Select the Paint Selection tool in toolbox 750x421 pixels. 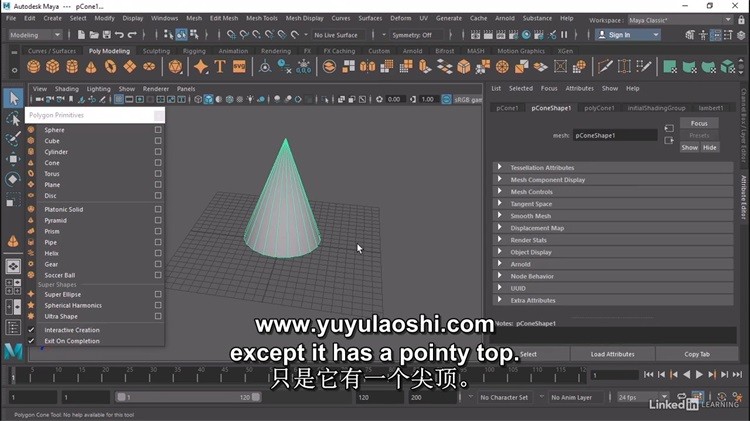point(13,139)
